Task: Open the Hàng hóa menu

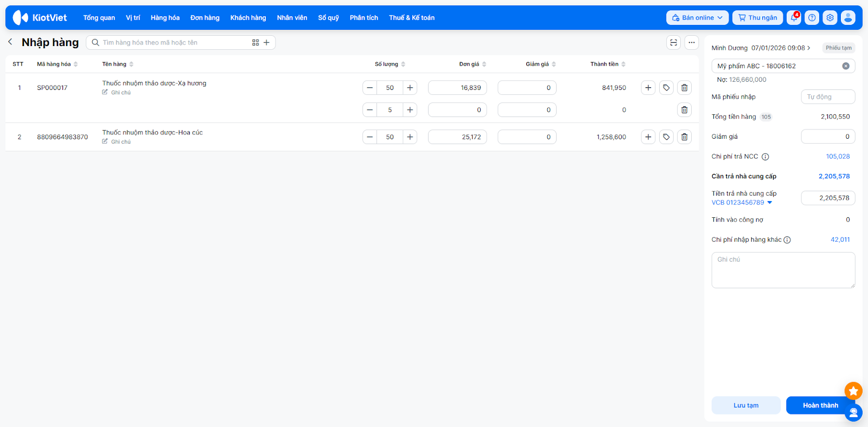Action: (x=165, y=17)
